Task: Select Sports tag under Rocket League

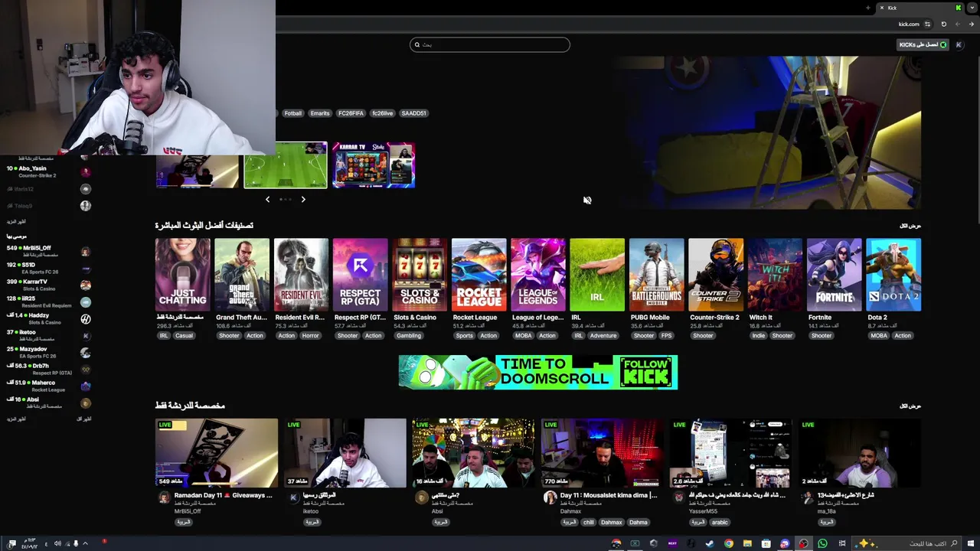Action: [464, 335]
